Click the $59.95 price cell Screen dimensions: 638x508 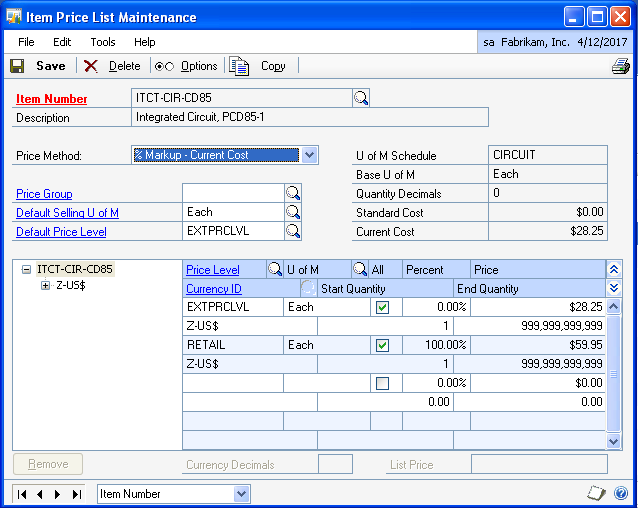coord(538,345)
